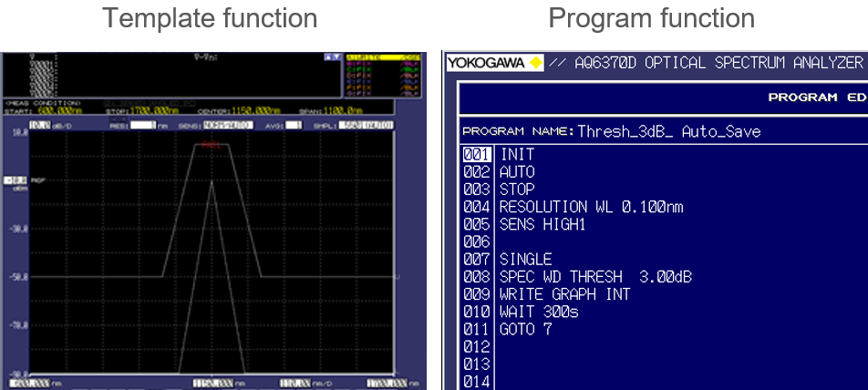Select line 007 SINGLE command
Image resolution: width=868 pixels, height=390 pixels.
pyautogui.click(x=525, y=260)
